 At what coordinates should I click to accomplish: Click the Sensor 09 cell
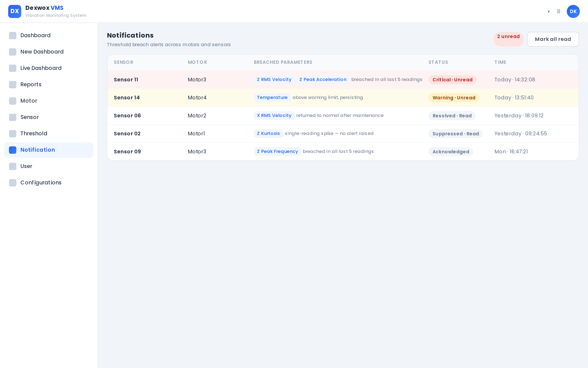[x=127, y=152]
